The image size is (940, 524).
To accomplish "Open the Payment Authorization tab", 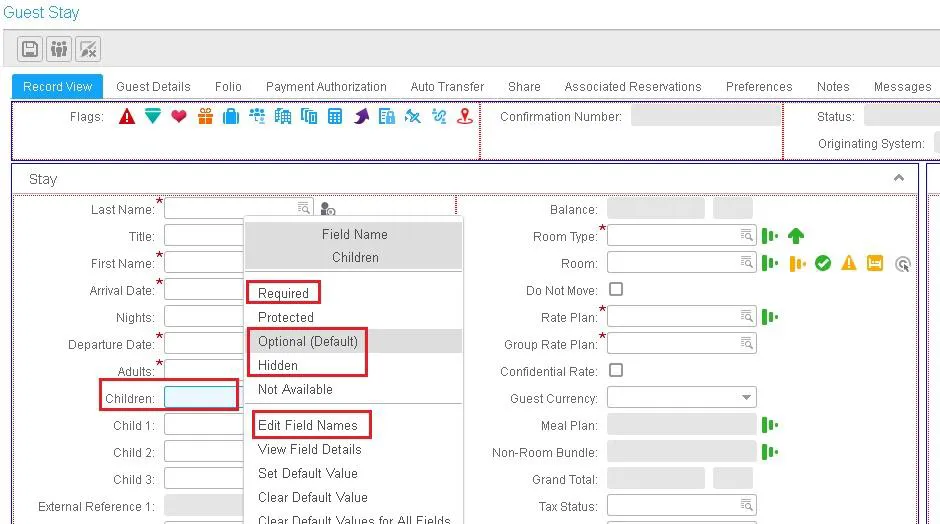I will click(x=326, y=86).
